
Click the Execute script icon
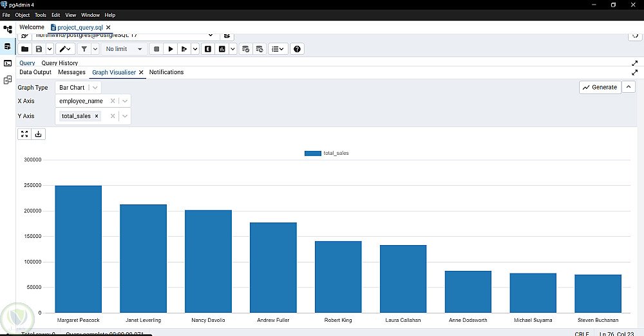coord(184,49)
